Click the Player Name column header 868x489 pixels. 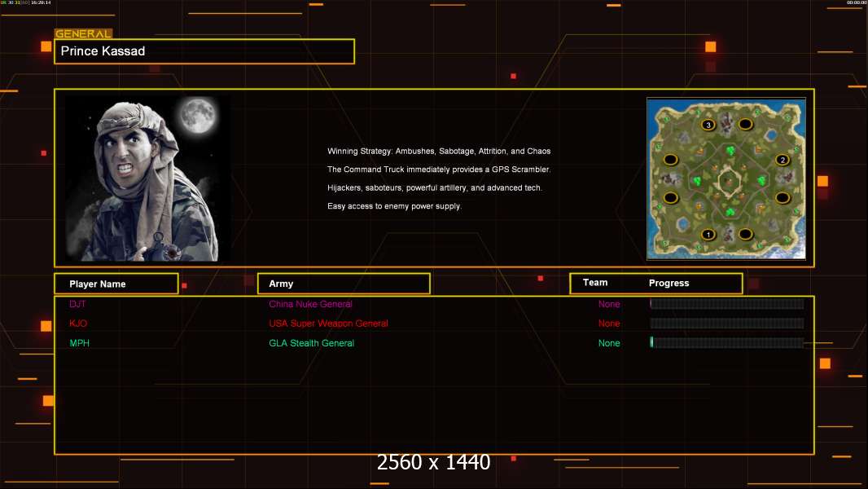(x=98, y=284)
